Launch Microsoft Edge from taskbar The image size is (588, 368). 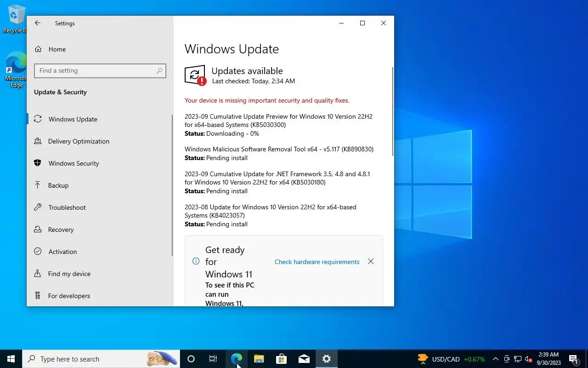pyautogui.click(x=237, y=359)
